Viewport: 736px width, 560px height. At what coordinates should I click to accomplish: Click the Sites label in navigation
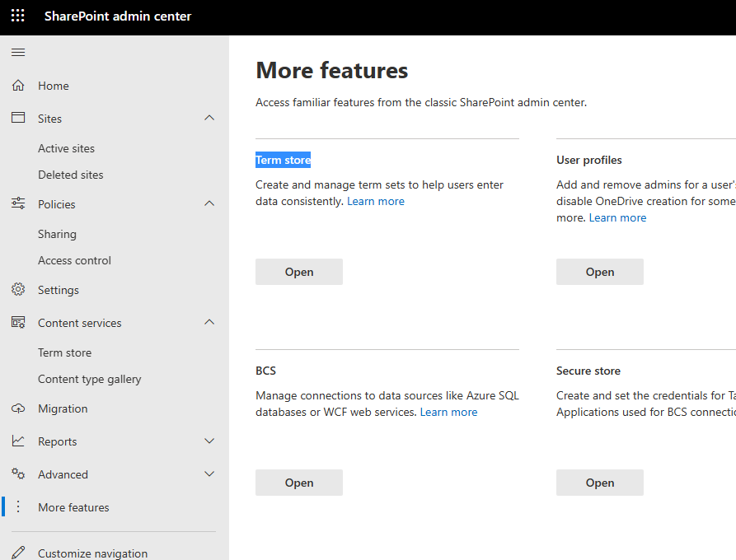pos(49,119)
